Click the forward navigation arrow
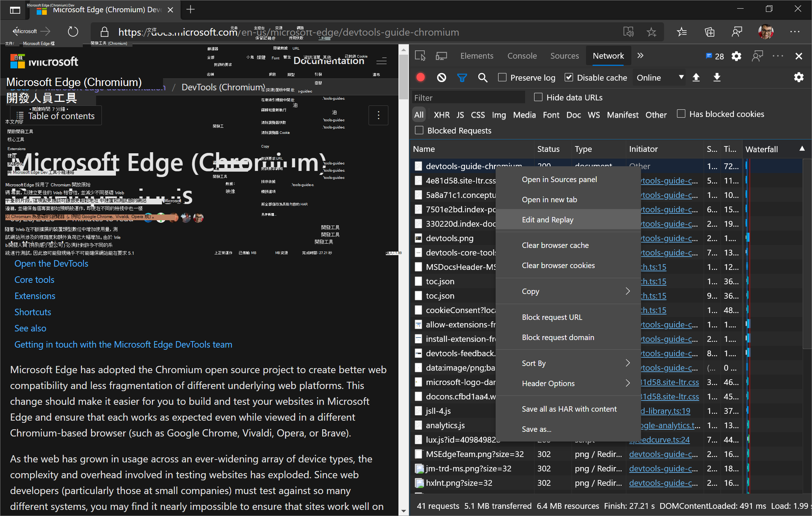Viewport: 812px width, 516px height. click(46, 32)
